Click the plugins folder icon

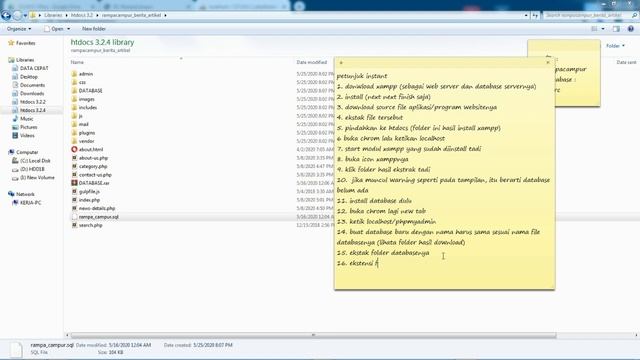click(x=74, y=133)
